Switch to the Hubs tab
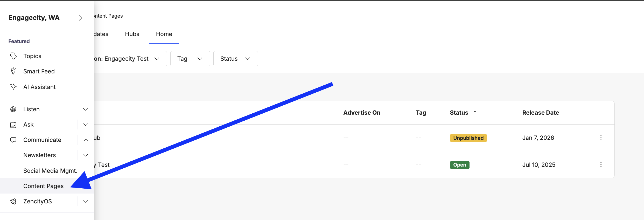Image resolution: width=644 pixels, height=220 pixels. click(132, 34)
